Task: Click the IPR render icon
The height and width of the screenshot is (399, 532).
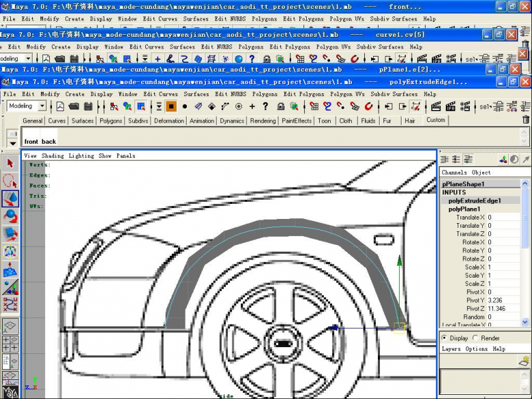Action: point(451,106)
